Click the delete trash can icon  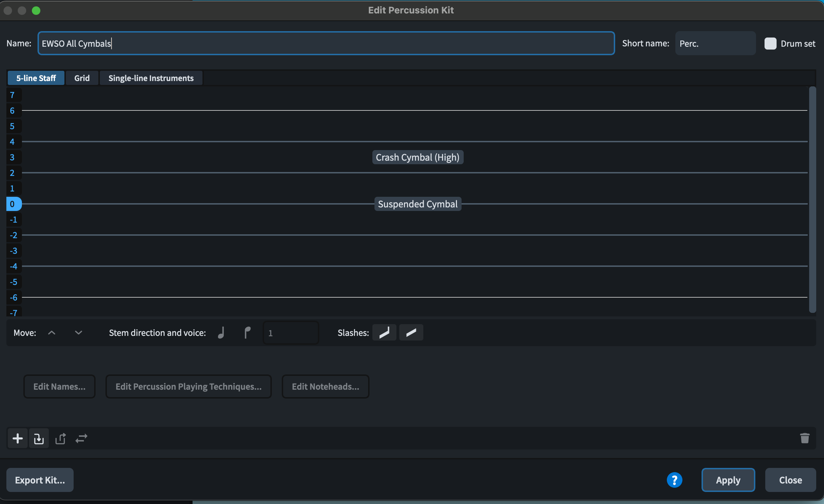805,438
